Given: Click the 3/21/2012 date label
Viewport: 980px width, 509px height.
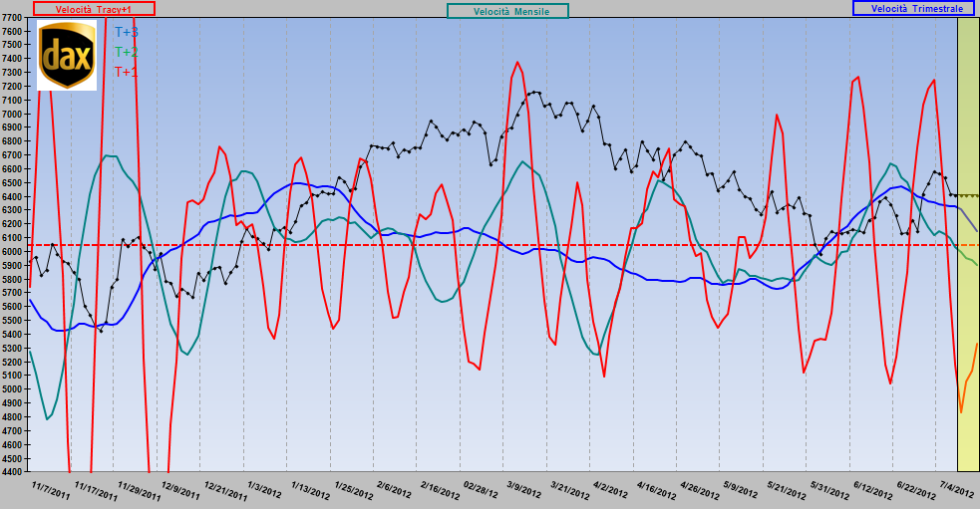Looking at the screenshot, I should pyautogui.click(x=569, y=490).
